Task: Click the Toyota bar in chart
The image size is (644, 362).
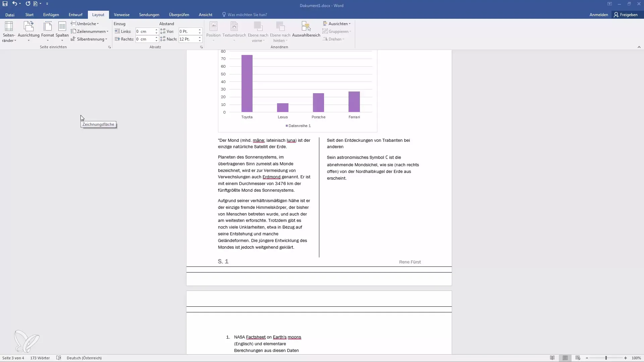Action: [247, 83]
